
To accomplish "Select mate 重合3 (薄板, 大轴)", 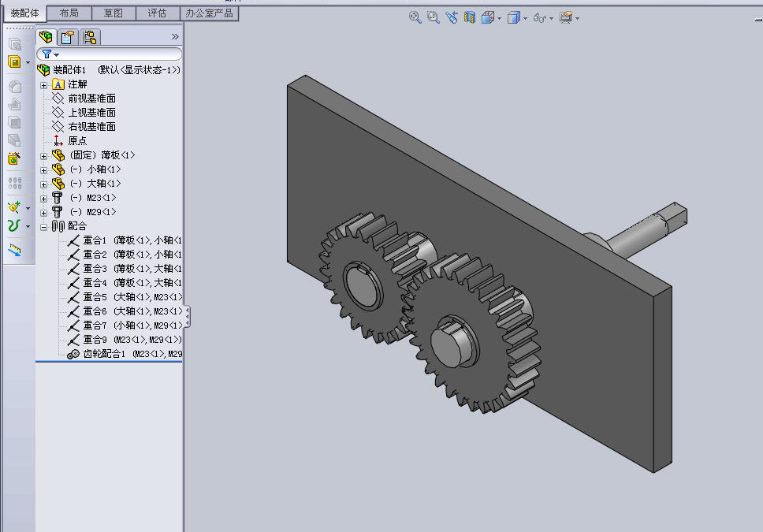I will (x=124, y=269).
